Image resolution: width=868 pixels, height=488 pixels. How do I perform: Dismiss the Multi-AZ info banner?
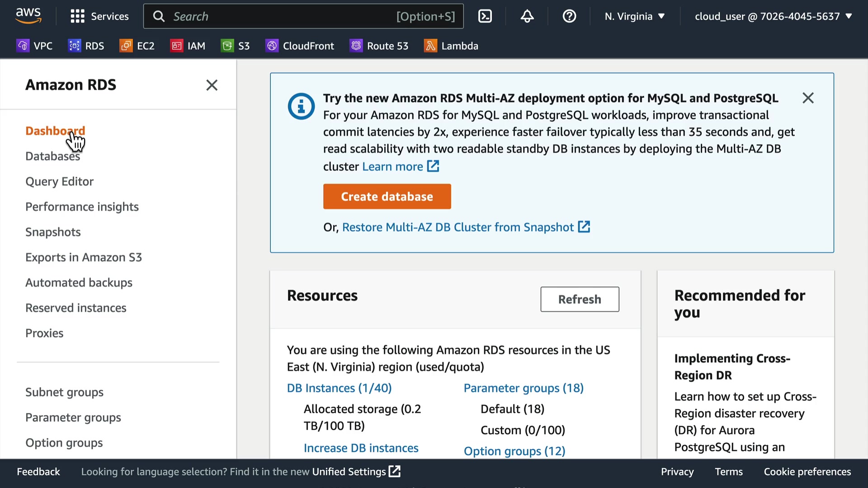(x=808, y=98)
